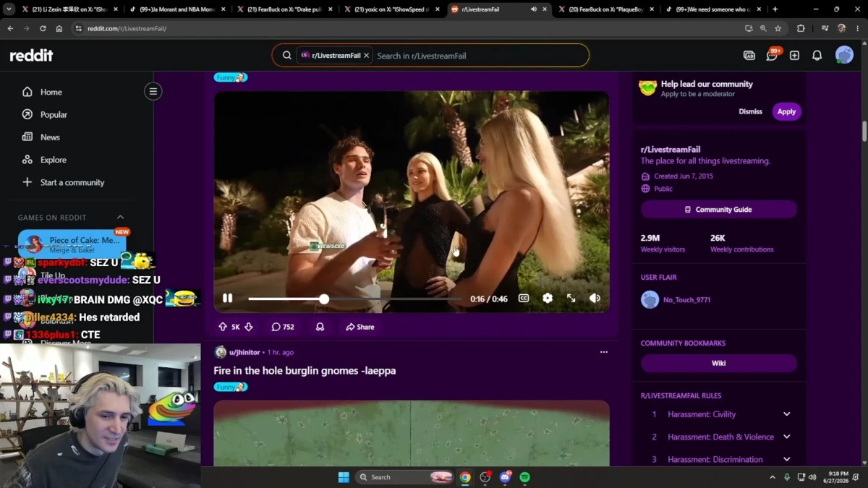Click the No_Touch_9771 user flair avatar

[x=650, y=299]
